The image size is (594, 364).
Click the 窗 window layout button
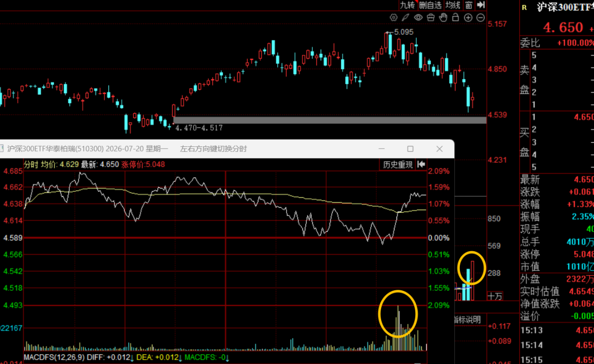pos(469,5)
